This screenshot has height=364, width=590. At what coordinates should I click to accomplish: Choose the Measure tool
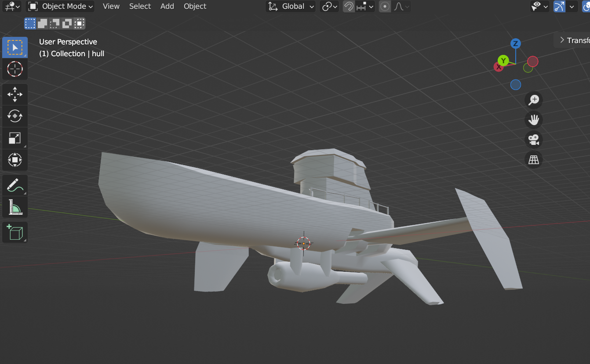pos(15,207)
